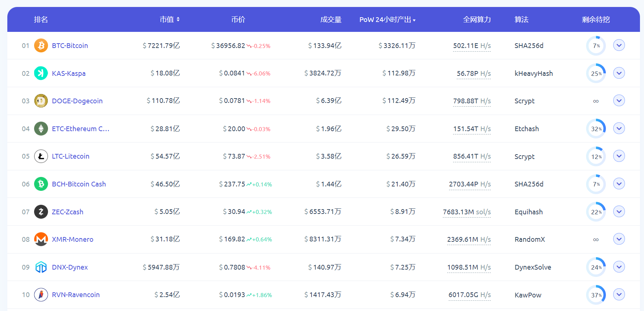The height and width of the screenshot is (311, 644).
Task: Expand the RVN-Ravencoin row chevron button
Action: pos(619,295)
